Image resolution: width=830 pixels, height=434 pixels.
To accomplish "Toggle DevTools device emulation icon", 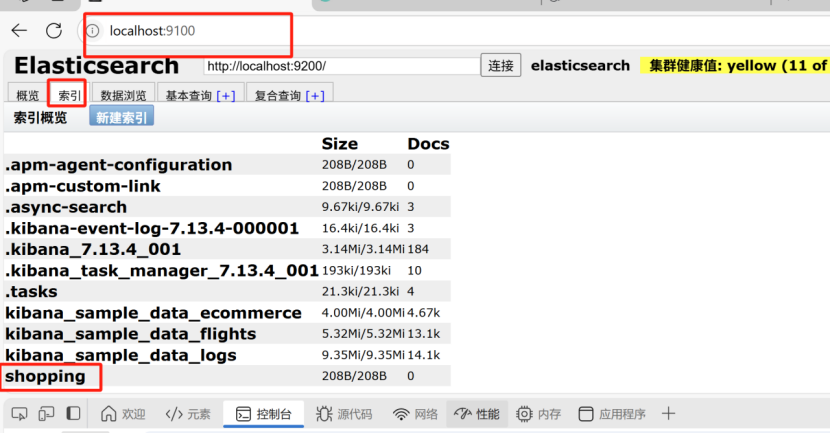I will 47,414.
